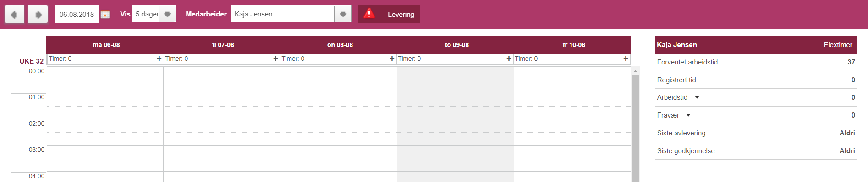The width and height of the screenshot is (868, 182).
Task: Click the red warning icon beside Levering
Action: [x=369, y=14]
